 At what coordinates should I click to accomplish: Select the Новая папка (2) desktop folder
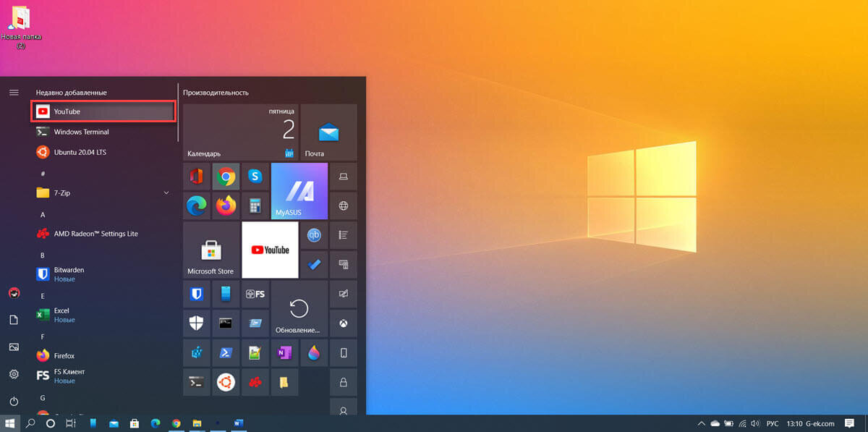point(21,26)
